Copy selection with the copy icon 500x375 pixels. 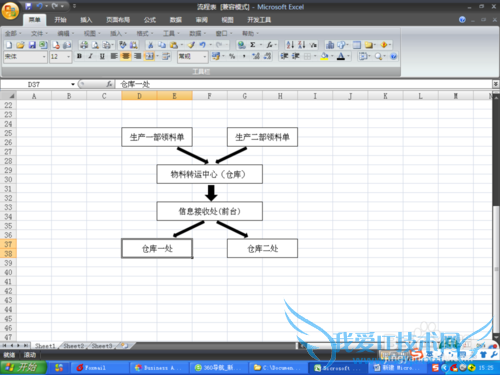162,45
